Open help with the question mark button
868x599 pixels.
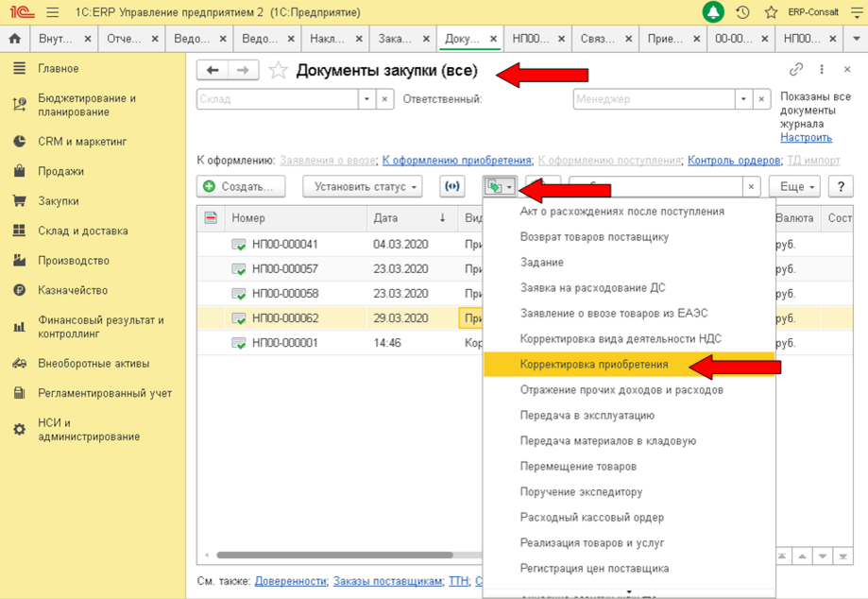coord(841,186)
